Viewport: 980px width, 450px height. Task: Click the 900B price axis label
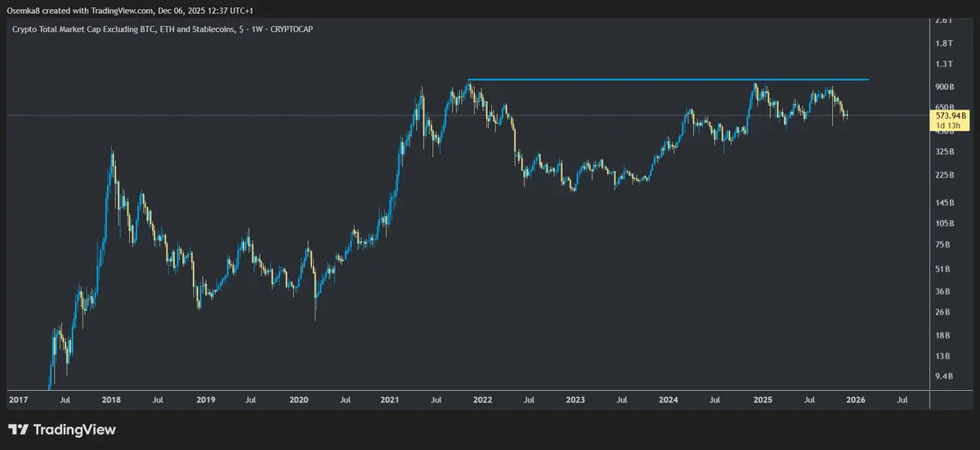click(x=945, y=87)
